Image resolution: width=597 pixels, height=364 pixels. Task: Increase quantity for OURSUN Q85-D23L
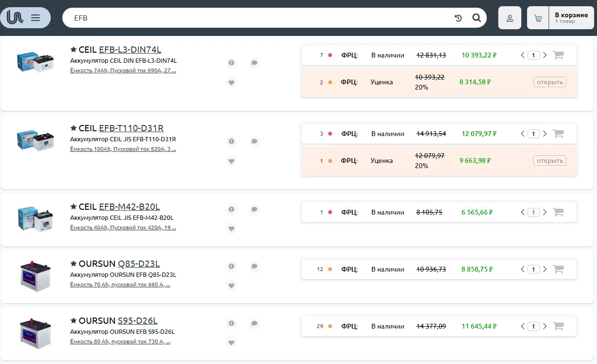(x=545, y=269)
